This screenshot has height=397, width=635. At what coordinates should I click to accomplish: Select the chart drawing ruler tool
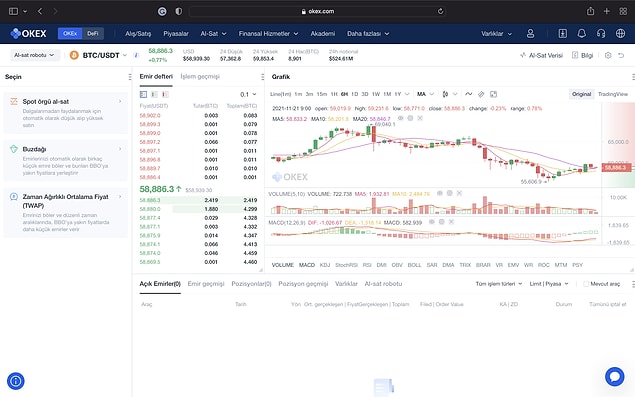(481, 94)
